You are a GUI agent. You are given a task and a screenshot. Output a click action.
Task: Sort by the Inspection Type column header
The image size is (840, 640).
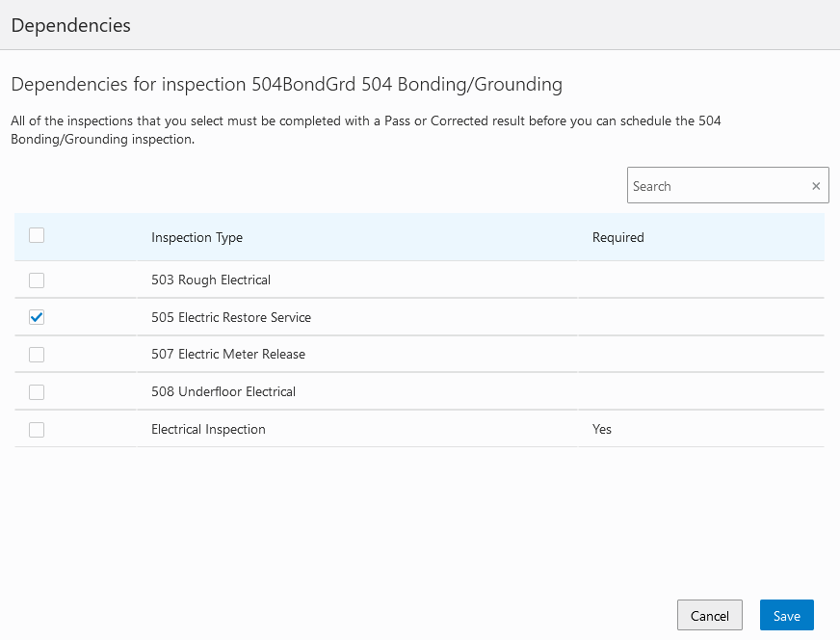(197, 237)
